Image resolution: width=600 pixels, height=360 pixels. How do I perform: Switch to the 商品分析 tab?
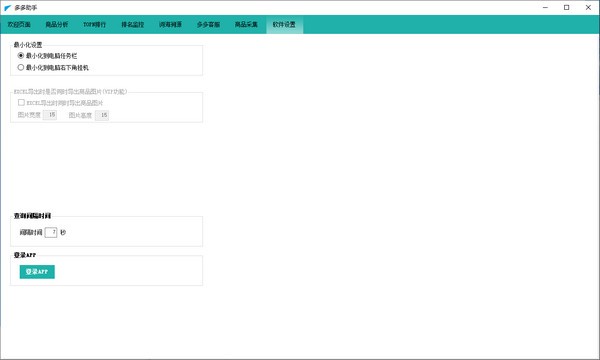pos(57,24)
